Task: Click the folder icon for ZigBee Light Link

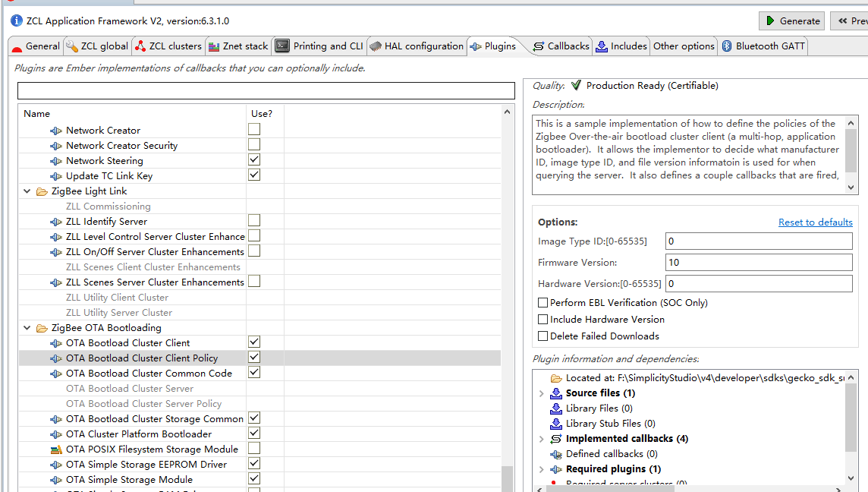Action: pyautogui.click(x=42, y=191)
